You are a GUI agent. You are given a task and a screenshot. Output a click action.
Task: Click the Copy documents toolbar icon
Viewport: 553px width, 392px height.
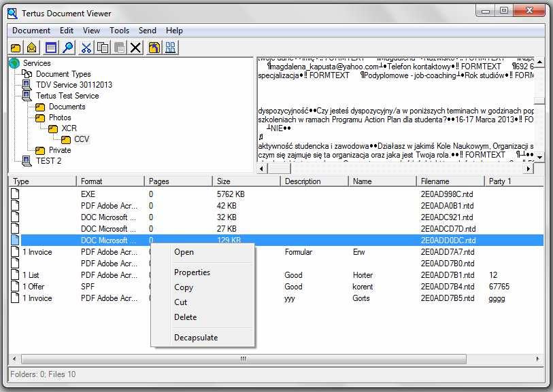click(103, 48)
